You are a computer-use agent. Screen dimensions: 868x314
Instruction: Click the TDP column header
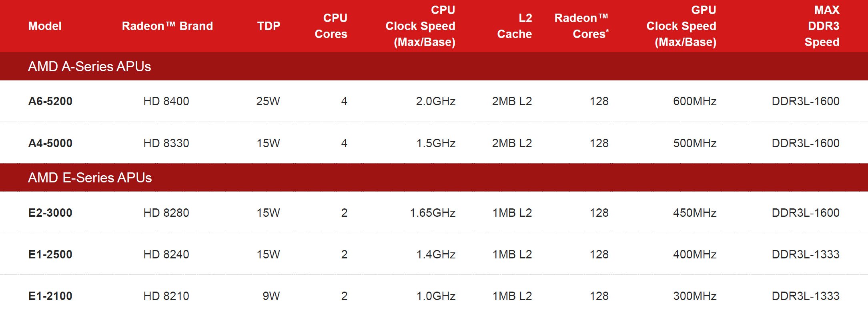[269, 26]
